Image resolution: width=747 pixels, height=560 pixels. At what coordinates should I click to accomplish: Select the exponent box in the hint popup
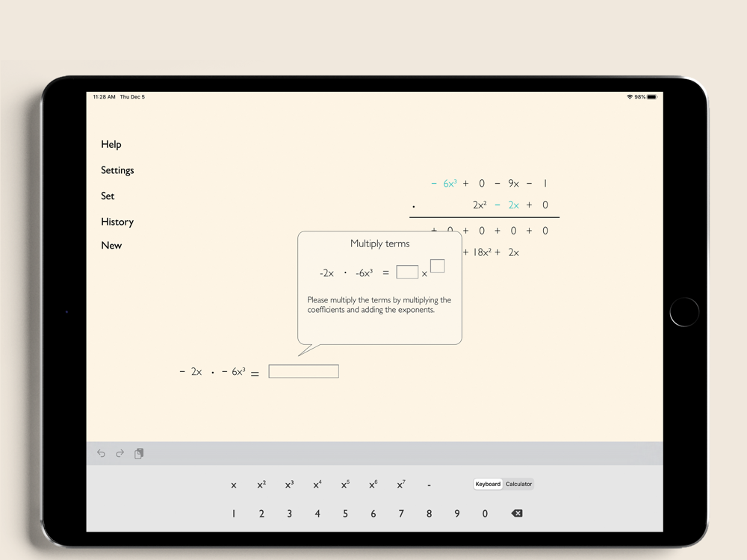click(x=437, y=266)
